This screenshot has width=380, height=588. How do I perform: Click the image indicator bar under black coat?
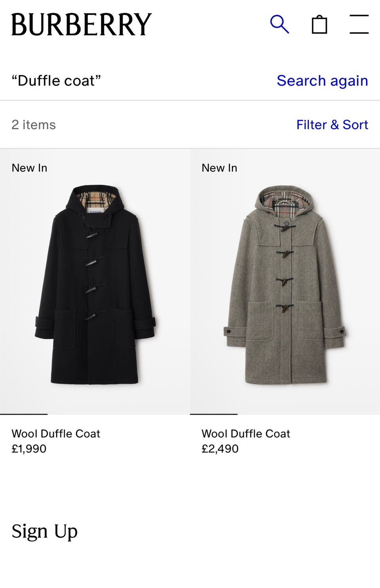click(24, 414)
